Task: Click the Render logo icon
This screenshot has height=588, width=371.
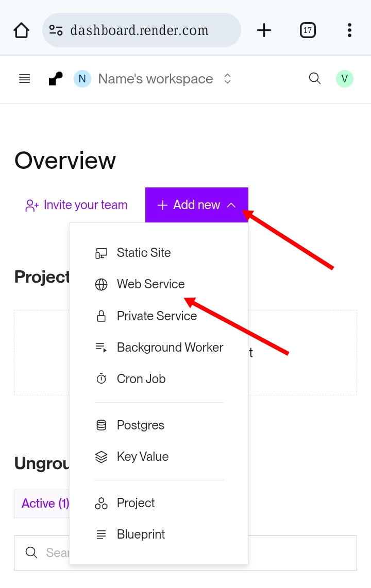Action: pyautogui.click(x=55, y=79)
